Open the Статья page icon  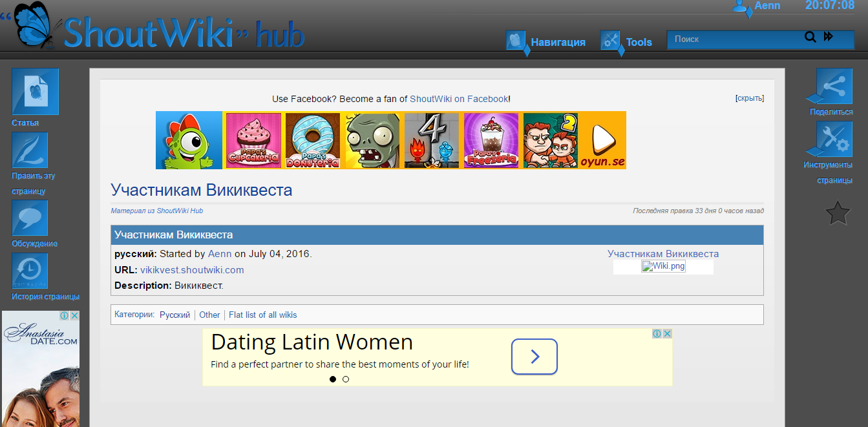(x=36, y=92)
